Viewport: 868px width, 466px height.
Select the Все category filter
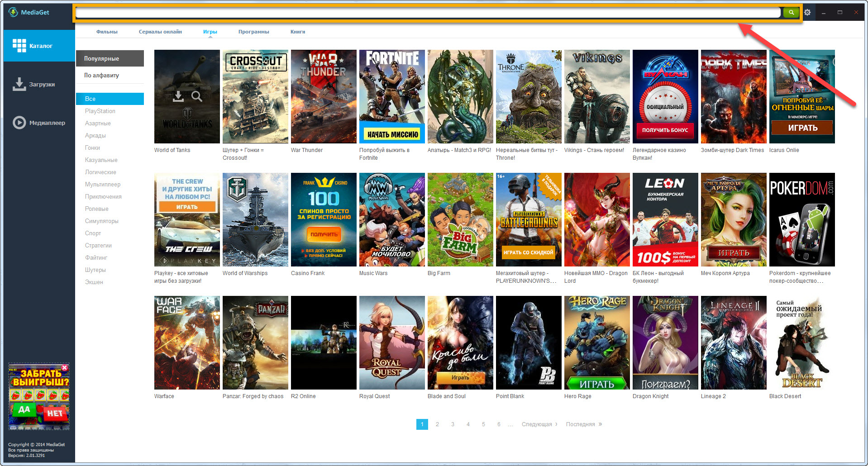(x=110, y=99)
